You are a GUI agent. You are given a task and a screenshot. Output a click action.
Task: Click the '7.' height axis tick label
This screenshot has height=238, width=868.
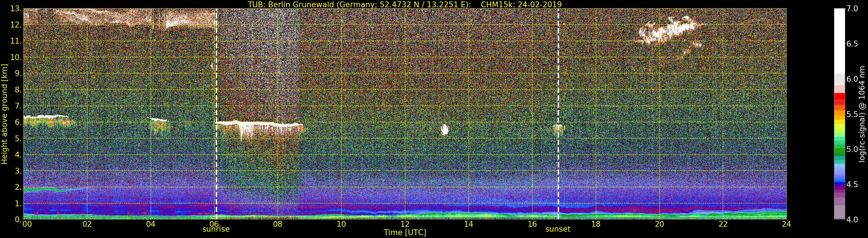pyautogui.click(x=18, y=106)
